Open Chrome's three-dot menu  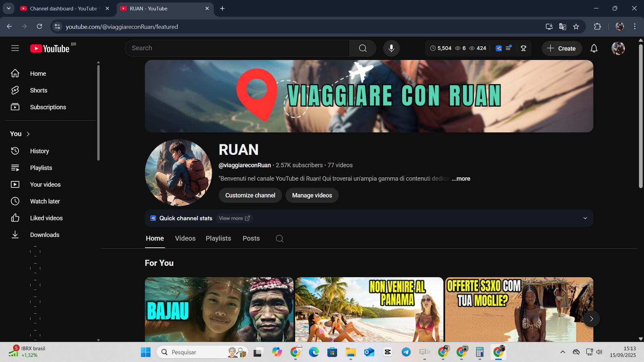coord(635,27)
